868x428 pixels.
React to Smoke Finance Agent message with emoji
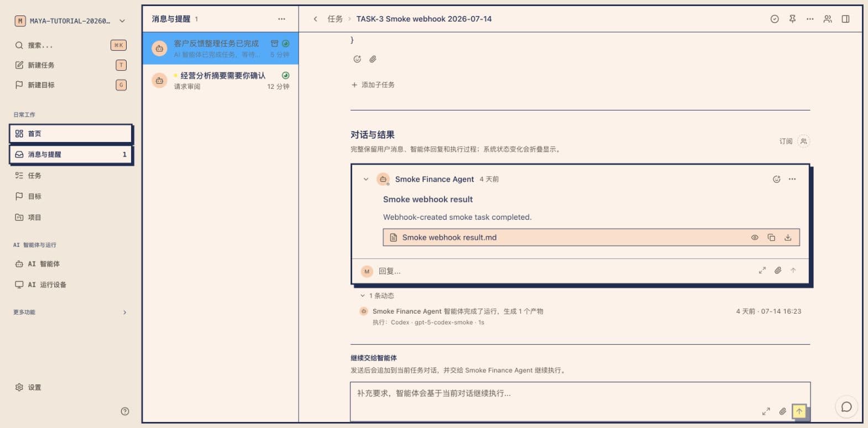(776, 179)
